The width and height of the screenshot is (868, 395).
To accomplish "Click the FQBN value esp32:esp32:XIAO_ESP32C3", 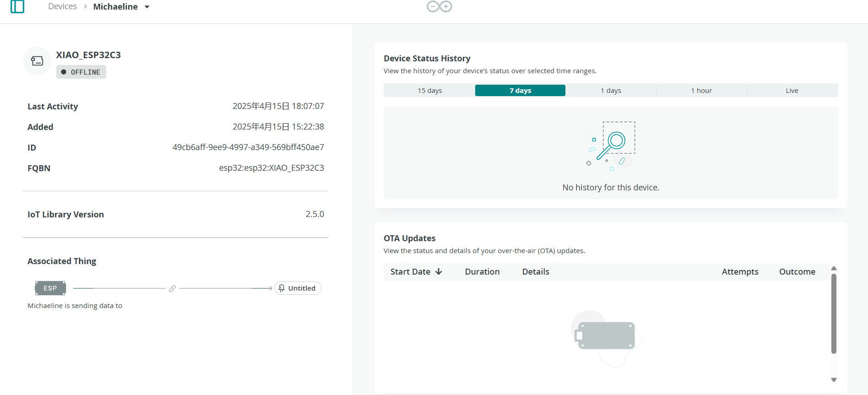I will pos(271,168).
